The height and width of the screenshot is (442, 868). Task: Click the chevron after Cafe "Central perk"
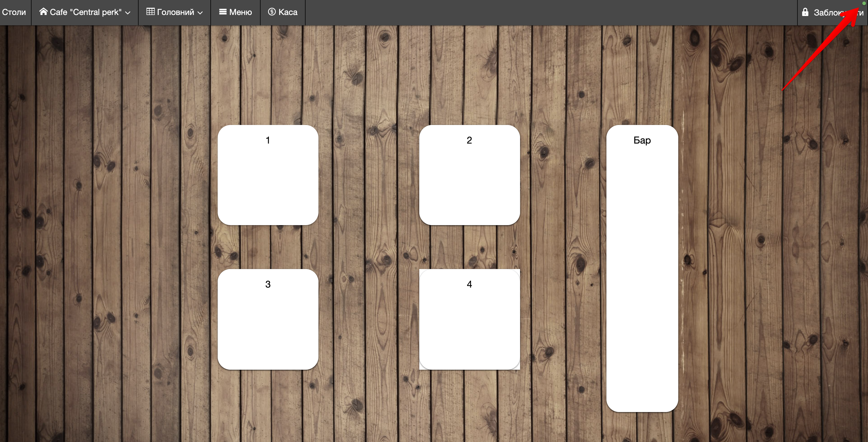128,13
